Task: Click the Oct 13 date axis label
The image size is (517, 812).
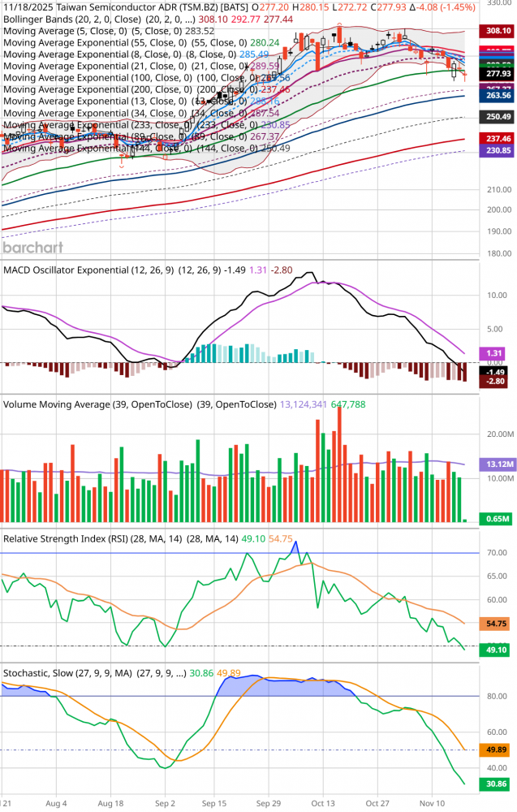Action: pyautogui.click(x=323, y=801)
